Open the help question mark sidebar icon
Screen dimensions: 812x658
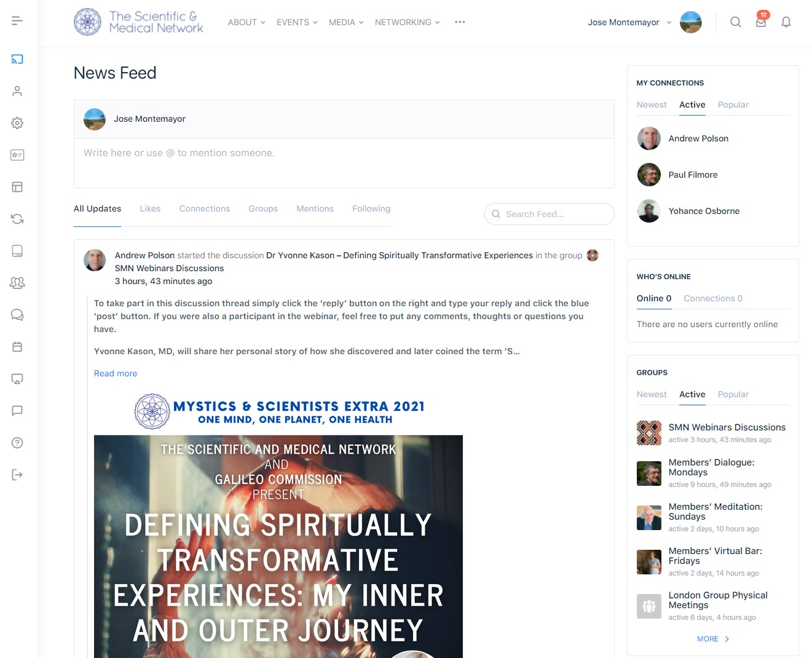click(x=17, y=443)
